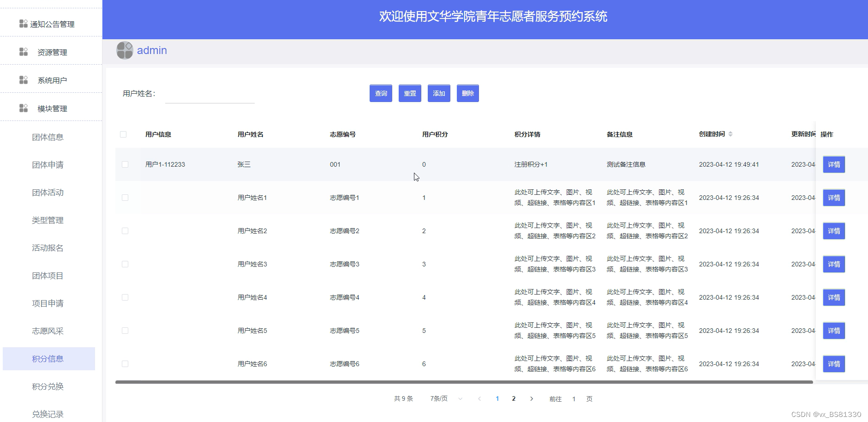This screenshot has height=422, width=868.
Task: Open 兑换记录 menu item
Action: (48, 414)
